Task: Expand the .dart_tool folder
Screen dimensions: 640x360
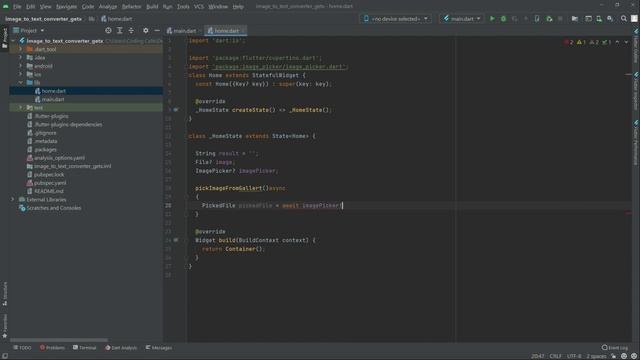Action: coord(20,49)
